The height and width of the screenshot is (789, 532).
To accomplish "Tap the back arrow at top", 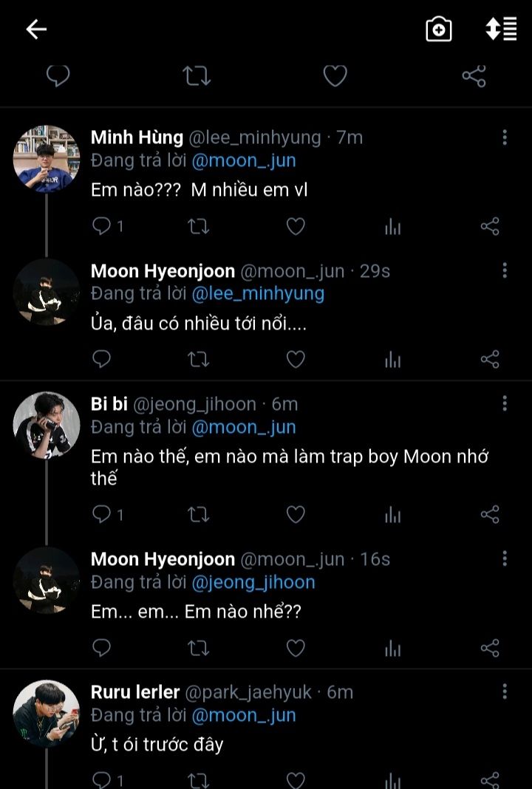I will pos(36,30).
